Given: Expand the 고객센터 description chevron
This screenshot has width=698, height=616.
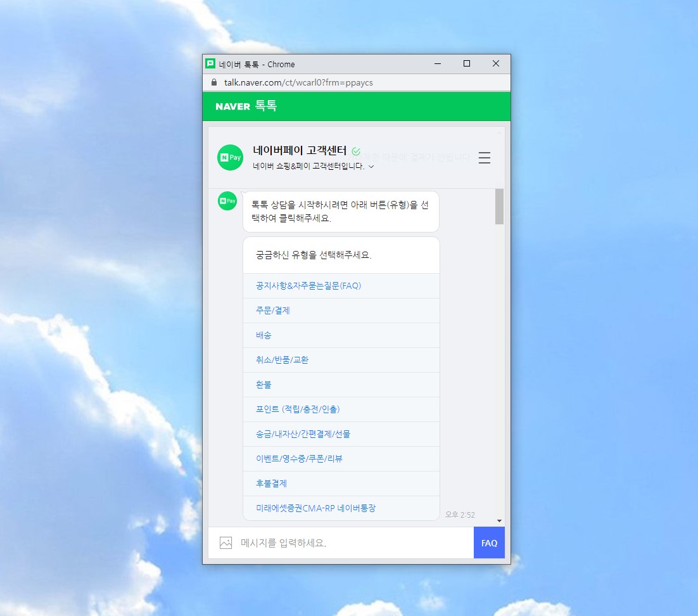Looking at the screenshot, I should coord(371,167).
